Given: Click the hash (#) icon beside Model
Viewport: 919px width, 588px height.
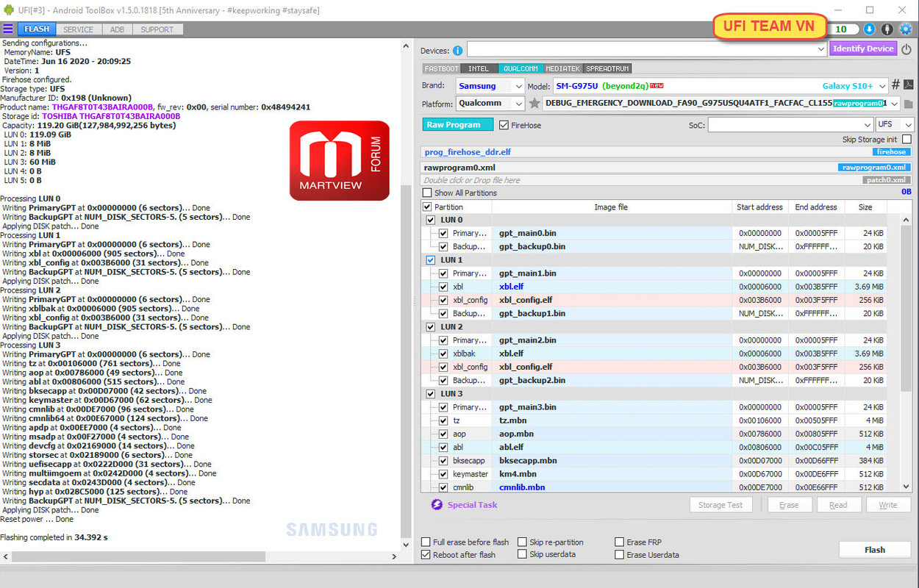Looking at the screenshot, I should [x=895, y=85].
